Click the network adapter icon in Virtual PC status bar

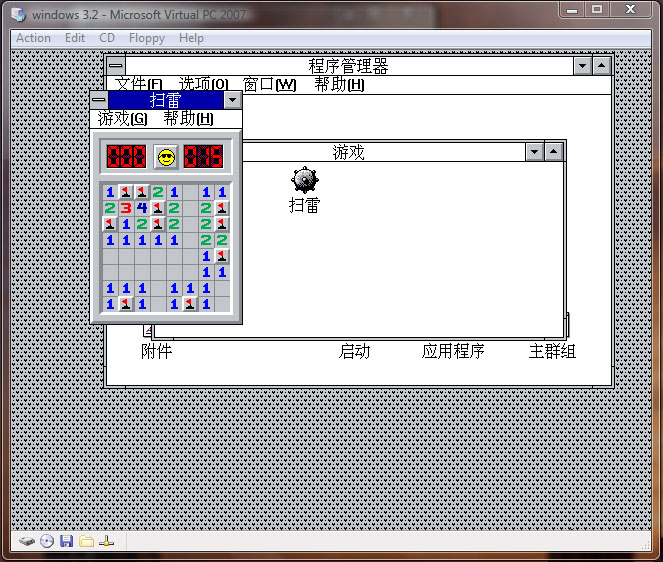[106, 541]
